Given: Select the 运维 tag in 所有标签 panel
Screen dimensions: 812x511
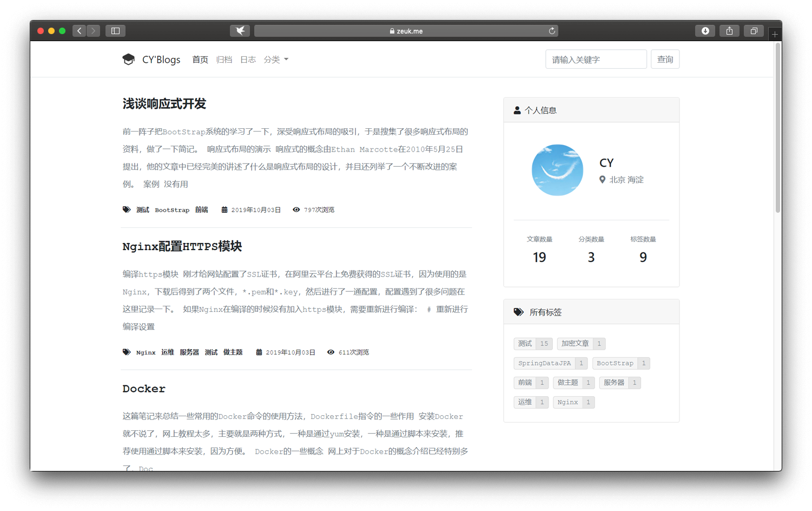Looking at the screenshot, I should (531, 402).
